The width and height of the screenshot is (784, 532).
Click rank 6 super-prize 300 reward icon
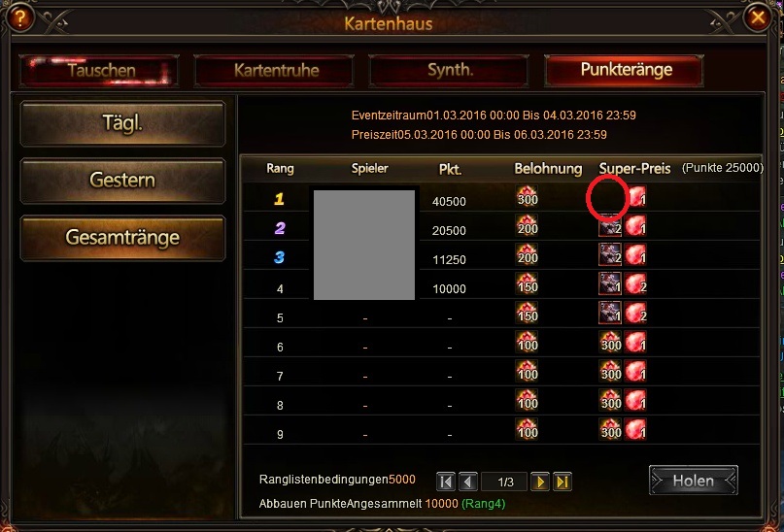click(610, 342)
